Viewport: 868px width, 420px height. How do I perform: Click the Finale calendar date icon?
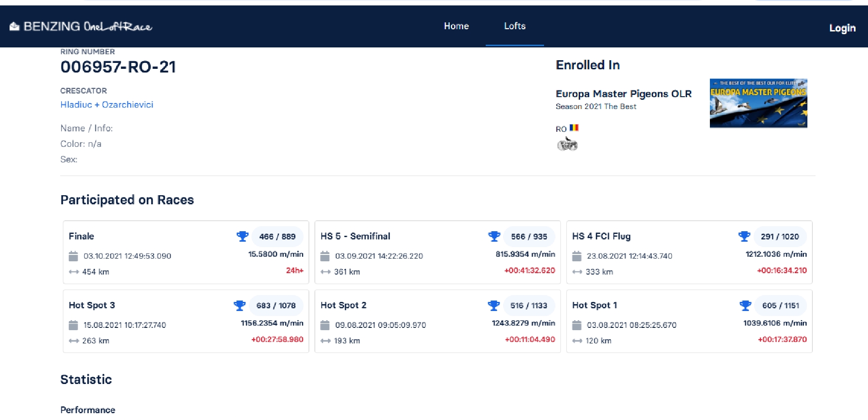coord(73,256)
